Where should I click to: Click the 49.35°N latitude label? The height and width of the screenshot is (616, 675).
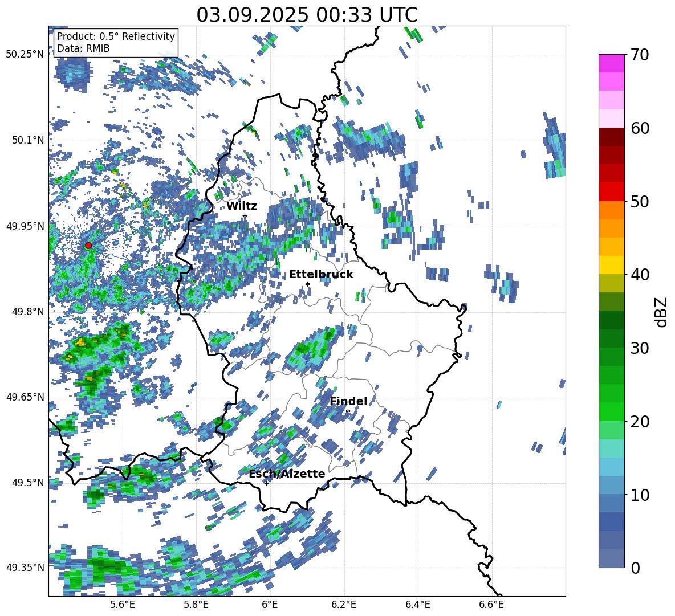click(x=25, y=568)
